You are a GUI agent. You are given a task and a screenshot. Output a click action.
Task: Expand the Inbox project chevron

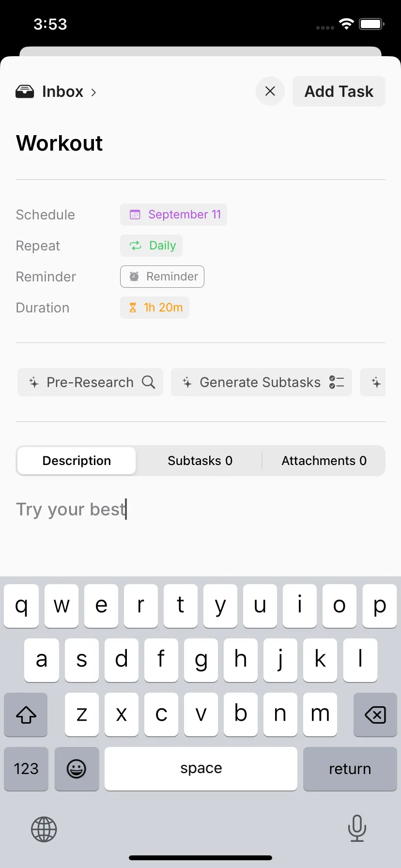93,92
